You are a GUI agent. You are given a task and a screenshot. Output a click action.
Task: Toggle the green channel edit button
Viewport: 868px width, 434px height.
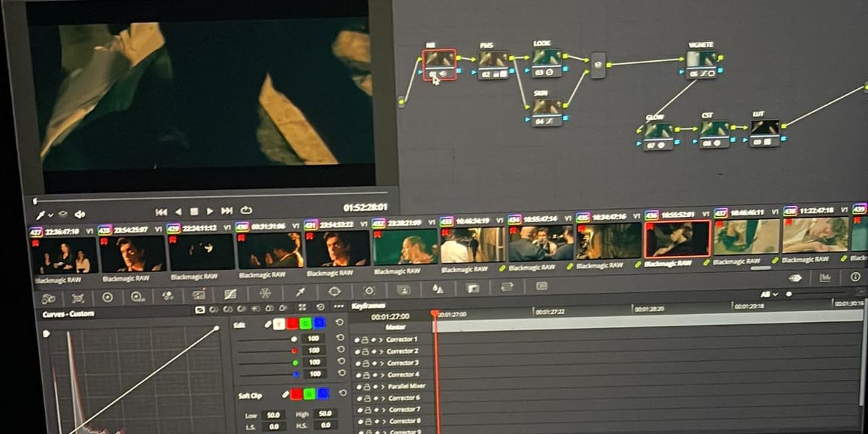(307, 324)
